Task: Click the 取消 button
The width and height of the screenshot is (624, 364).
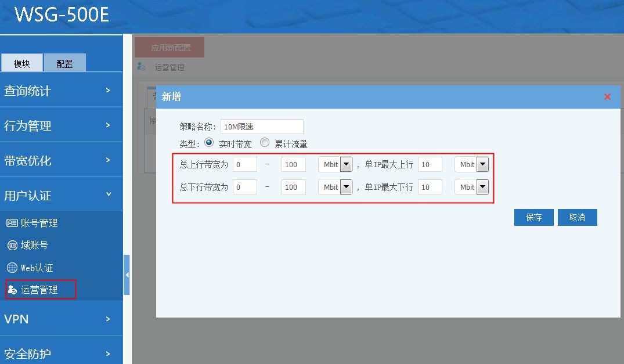Action: click(577, 218)
